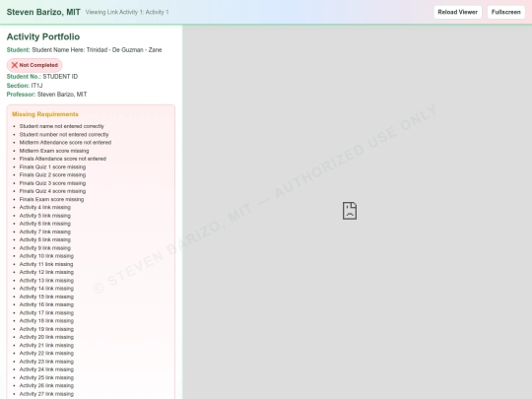Click the Section IT1J line
Viewport: 532px width, 399px height.
click(x=25, y=86)
